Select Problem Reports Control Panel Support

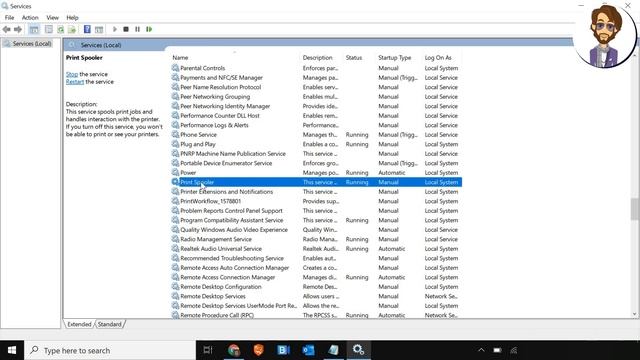click(316, 211)
